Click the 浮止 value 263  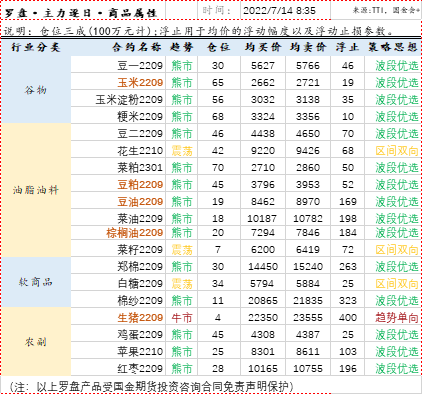(x=348, y=267)
